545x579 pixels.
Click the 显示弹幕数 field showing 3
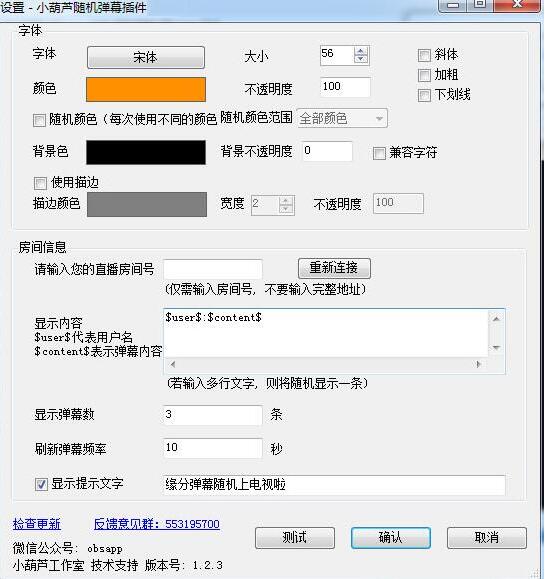(x=213, y=415)
